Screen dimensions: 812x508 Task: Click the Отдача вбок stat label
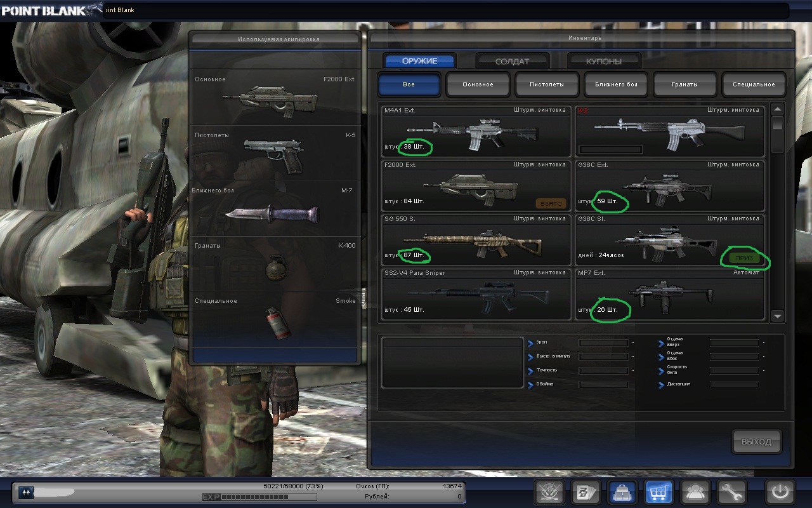(x=674, y=356)
